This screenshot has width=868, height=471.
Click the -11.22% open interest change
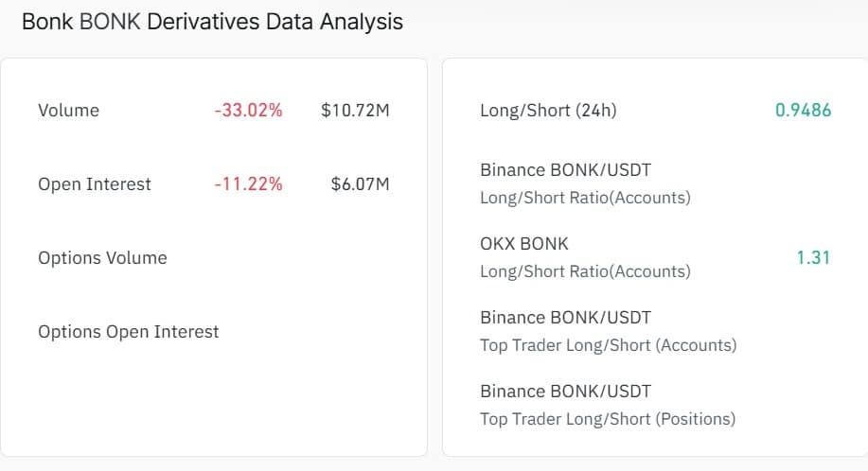click(248, 184)
